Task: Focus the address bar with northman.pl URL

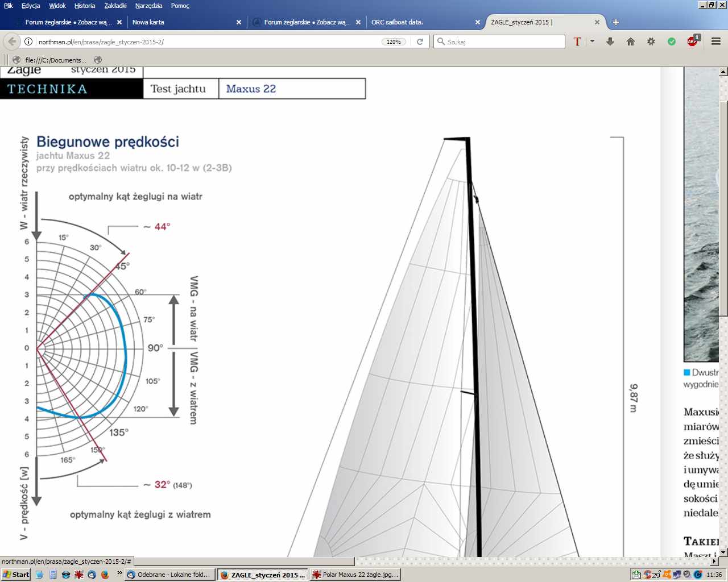Action: coord(208,41)
